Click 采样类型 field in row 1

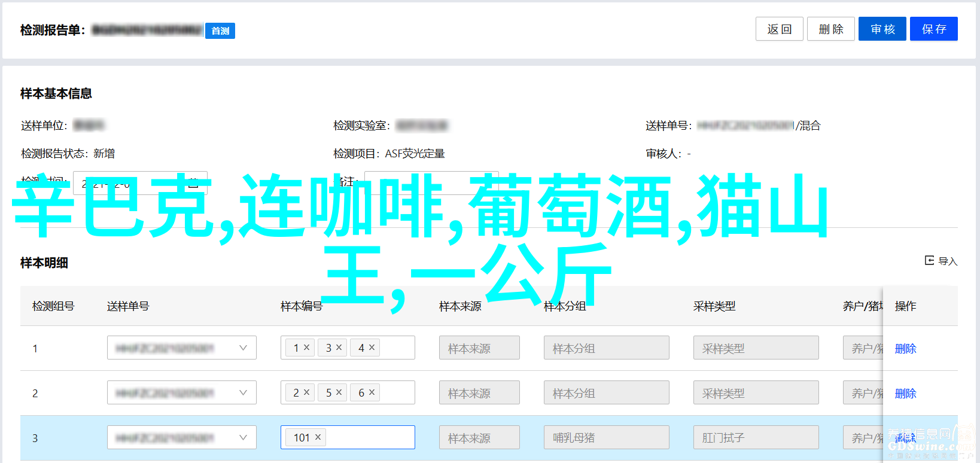tap(756, 348)
